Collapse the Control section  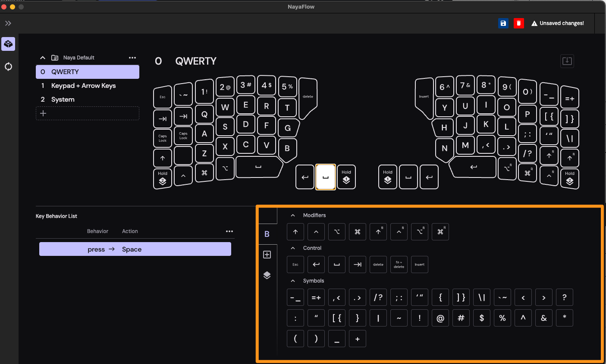293,248
